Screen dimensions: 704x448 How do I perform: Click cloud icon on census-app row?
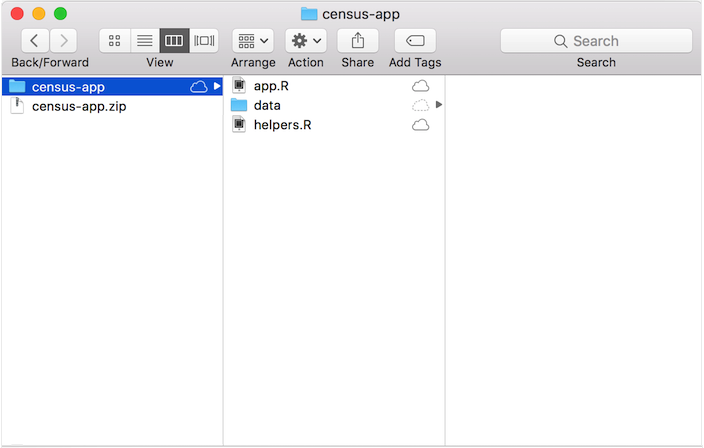click(198, 86)
